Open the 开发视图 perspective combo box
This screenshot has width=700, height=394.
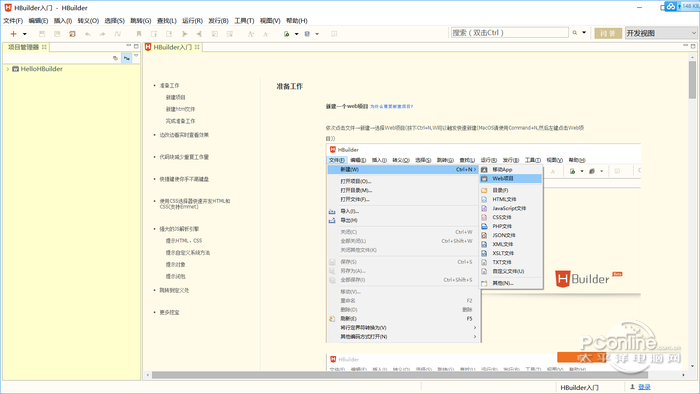[x=661, y=33]
